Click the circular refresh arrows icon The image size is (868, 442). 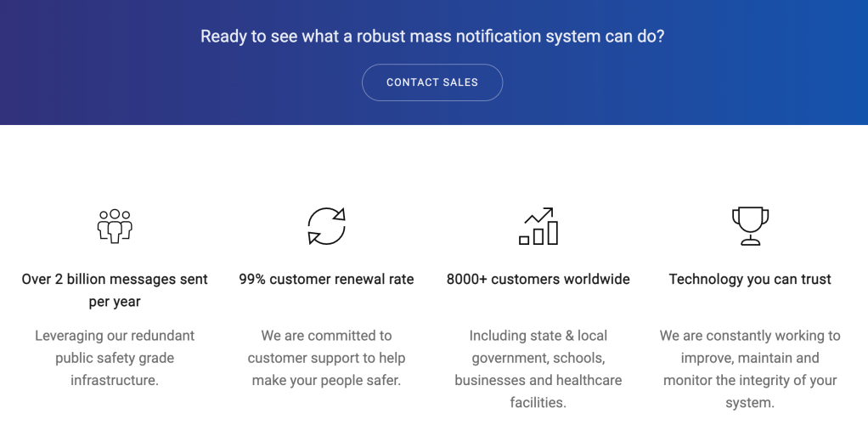(326, 226)
